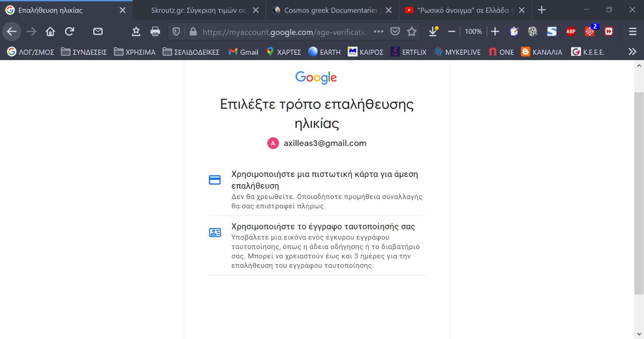Switch to Skroutz.gr tab

[199, 10]
